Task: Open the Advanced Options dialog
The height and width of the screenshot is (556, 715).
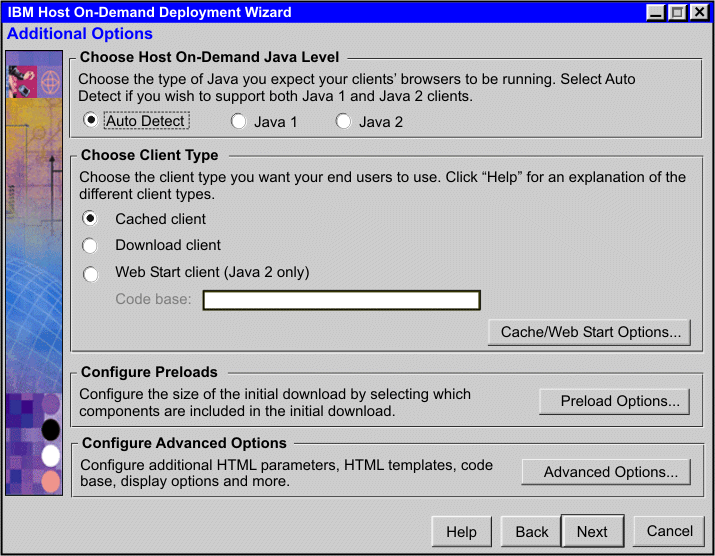Action: [x=606, y=472]
